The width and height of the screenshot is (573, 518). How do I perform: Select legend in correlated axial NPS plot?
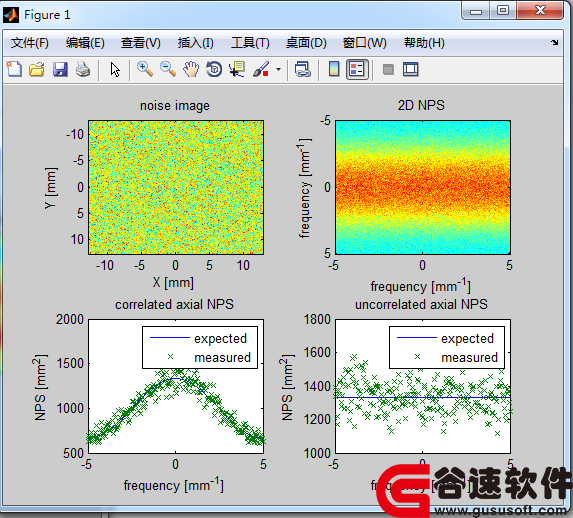200,347
